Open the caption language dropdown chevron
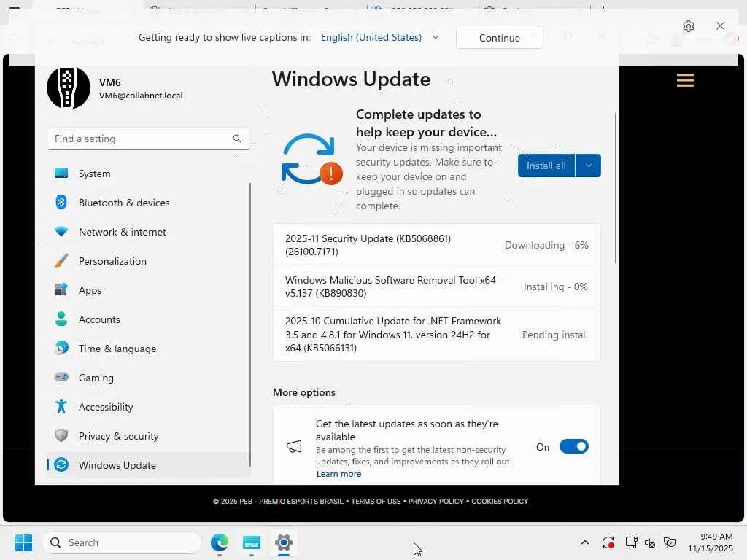 (x=435, y=37)
